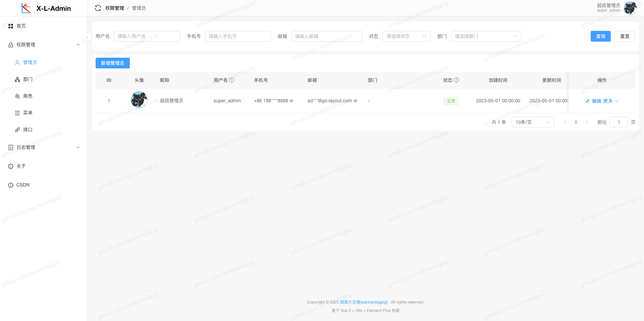Viewport: 644px width, 321px height.
Task: Open the 皖南大花猪(wannanbigpig) footer link
Action: [x=364, y=302]
